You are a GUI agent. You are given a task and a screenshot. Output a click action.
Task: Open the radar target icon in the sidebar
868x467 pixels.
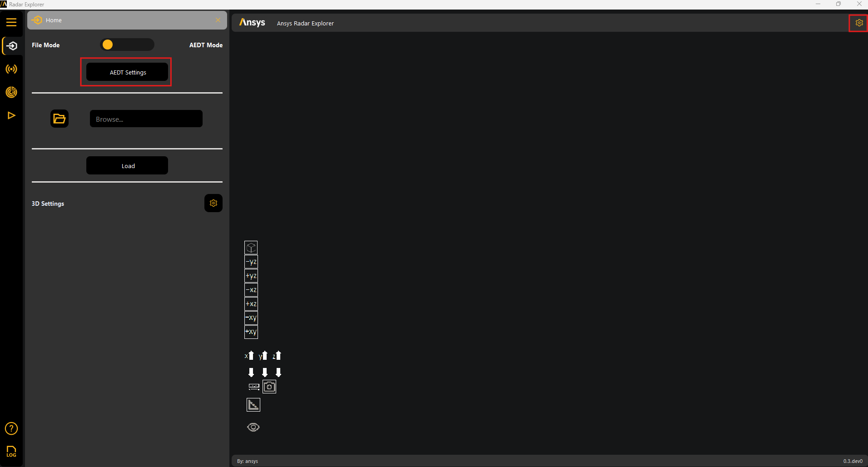click(x=11, y=92)
